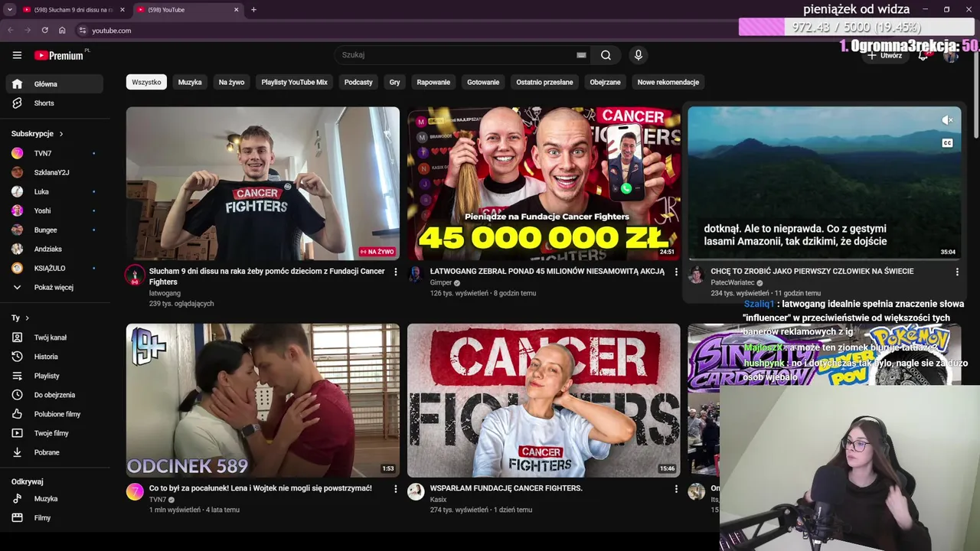980x551 pixels.
Task: Open the tab search dropdown arrow
Action: [9, 10]
